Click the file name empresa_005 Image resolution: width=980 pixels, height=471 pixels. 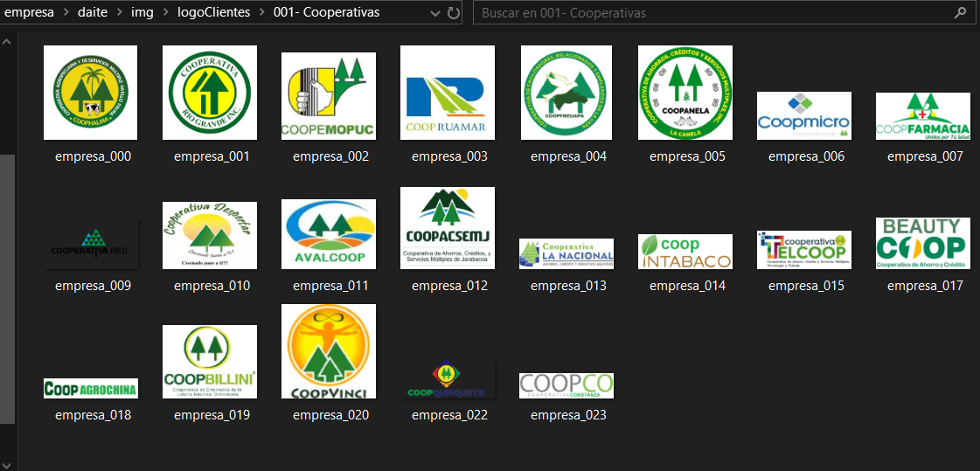687,156
